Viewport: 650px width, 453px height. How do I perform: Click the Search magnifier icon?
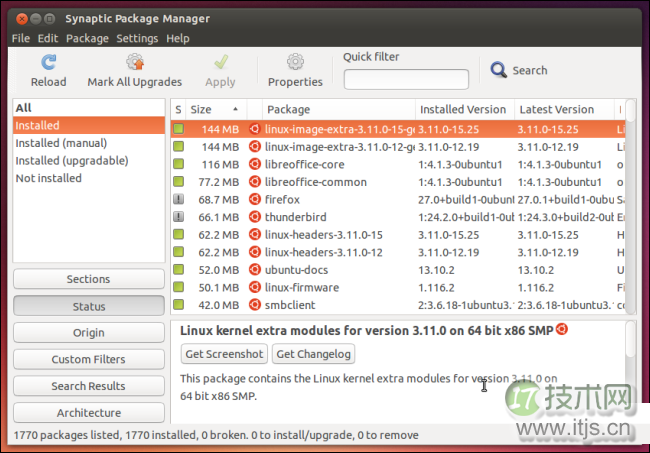tap(498, 70)
